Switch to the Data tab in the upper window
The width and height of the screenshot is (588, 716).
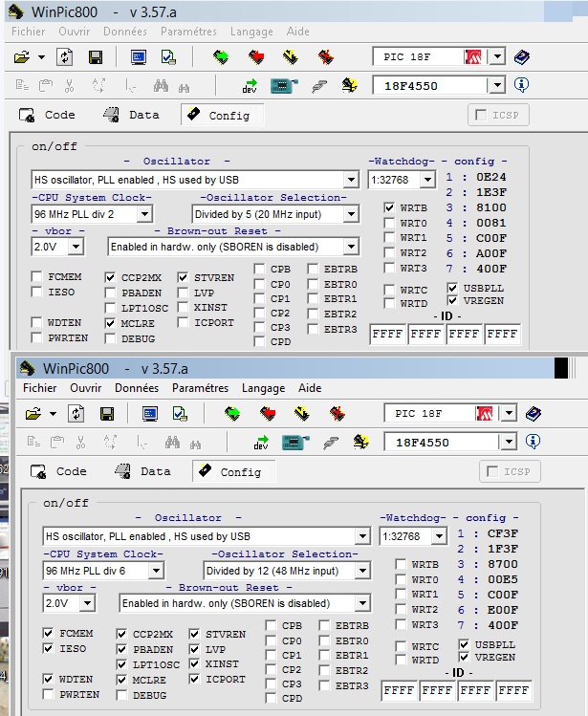(x=131, y=115)
